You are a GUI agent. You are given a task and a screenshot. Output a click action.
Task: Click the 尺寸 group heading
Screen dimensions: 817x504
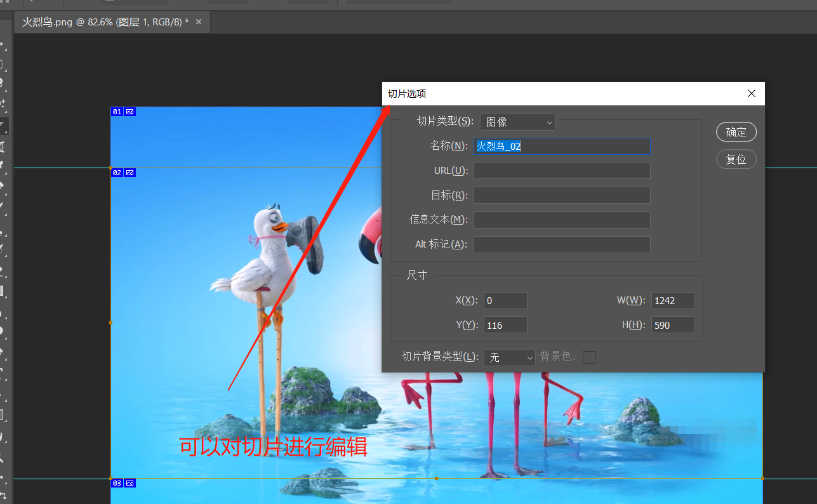pyautogui.click(x=417, y=275)
